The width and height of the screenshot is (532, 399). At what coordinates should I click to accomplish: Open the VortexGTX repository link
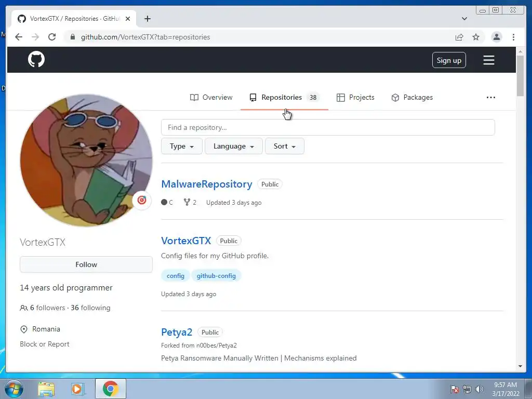tap(186, 241)
